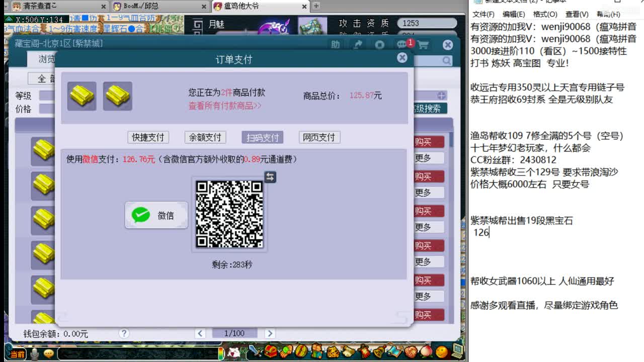The image size is (644, 362).
Task: Click the first 购买 button in list
Action: [x=429, y=142]
